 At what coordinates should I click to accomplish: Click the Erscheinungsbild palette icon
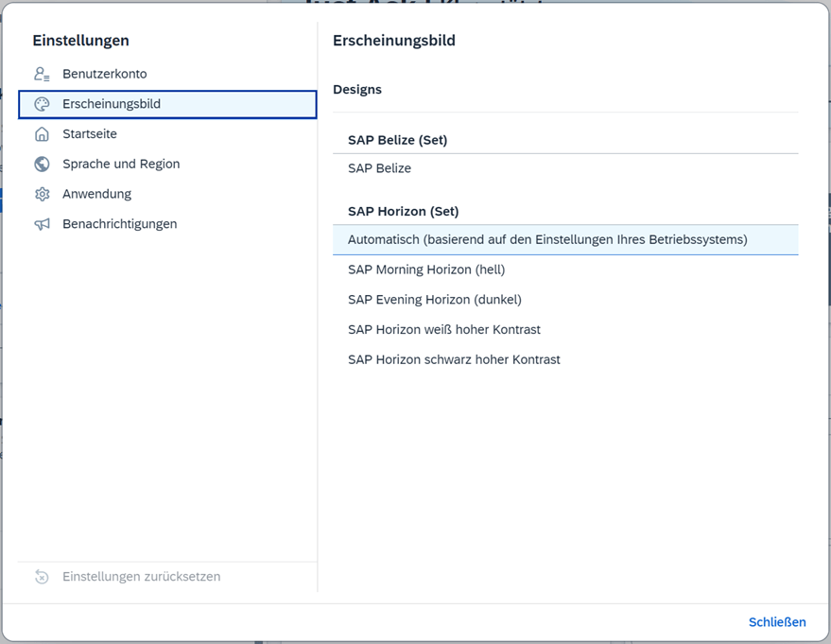click(42, 104)
